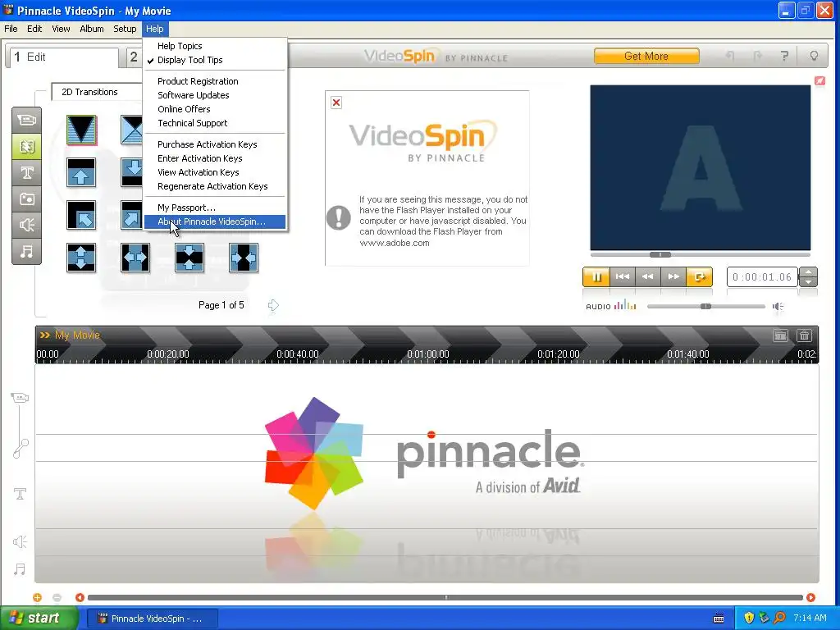
Task: Click the light bulb tips icon
Action: coord(814,56)
